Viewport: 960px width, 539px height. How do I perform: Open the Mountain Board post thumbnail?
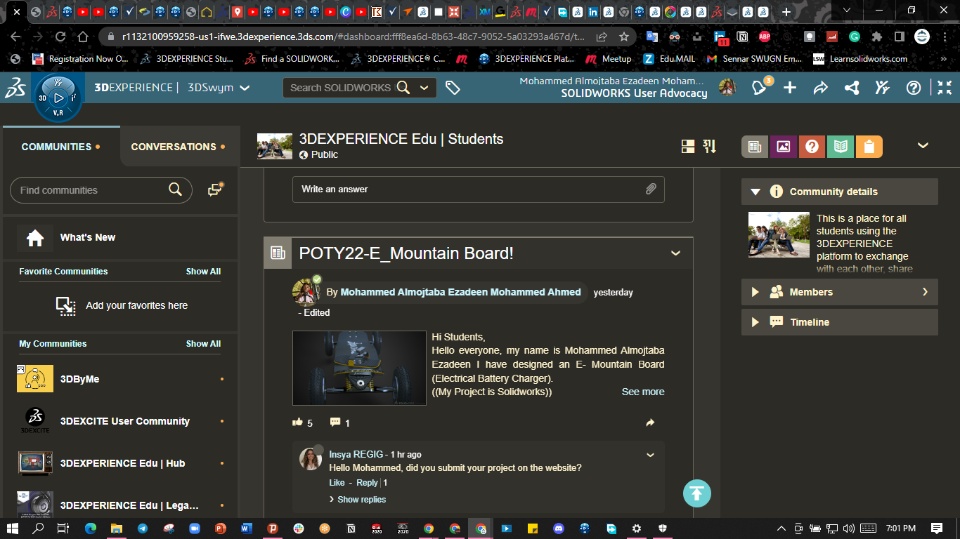[x=359, y=368]
